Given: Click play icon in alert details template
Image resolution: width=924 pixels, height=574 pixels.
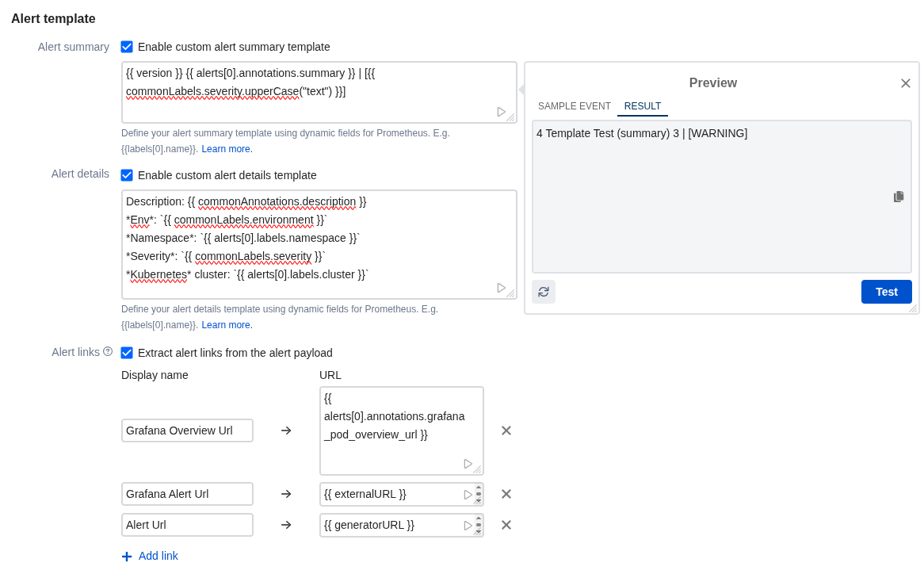Looking at the screenshot, I should coord(501,288).
